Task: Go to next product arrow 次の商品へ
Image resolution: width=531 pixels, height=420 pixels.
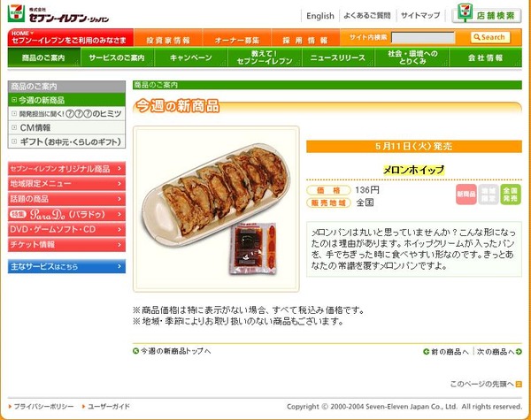Action: [x=519, y=352]
